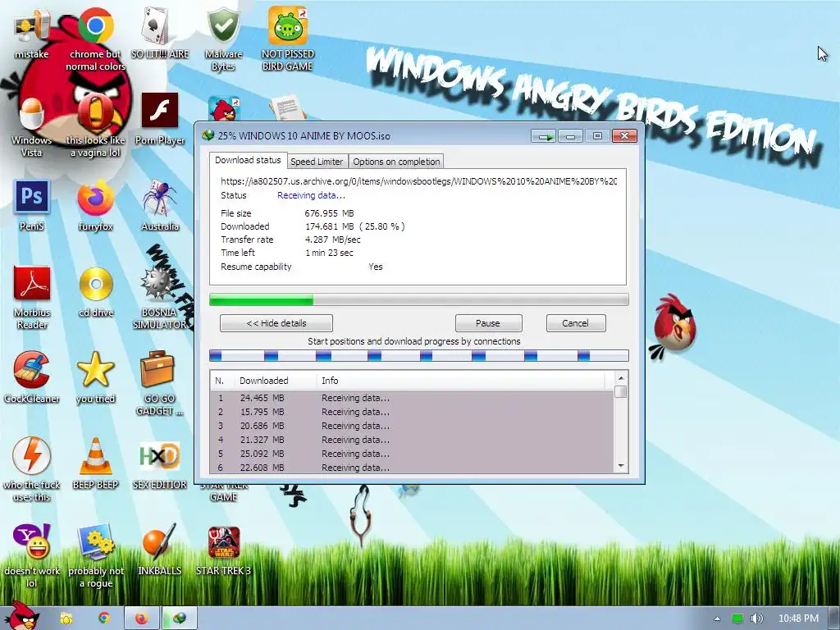Image resolution: width=840 pixels, height=630 pixels.
Task: Select connection row 2 with 15.795 MB
Action: click(x=412, y=412)
